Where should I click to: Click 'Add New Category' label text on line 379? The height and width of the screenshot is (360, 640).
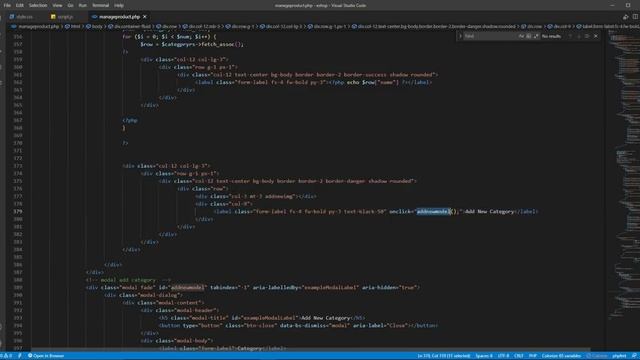(489, 211)
